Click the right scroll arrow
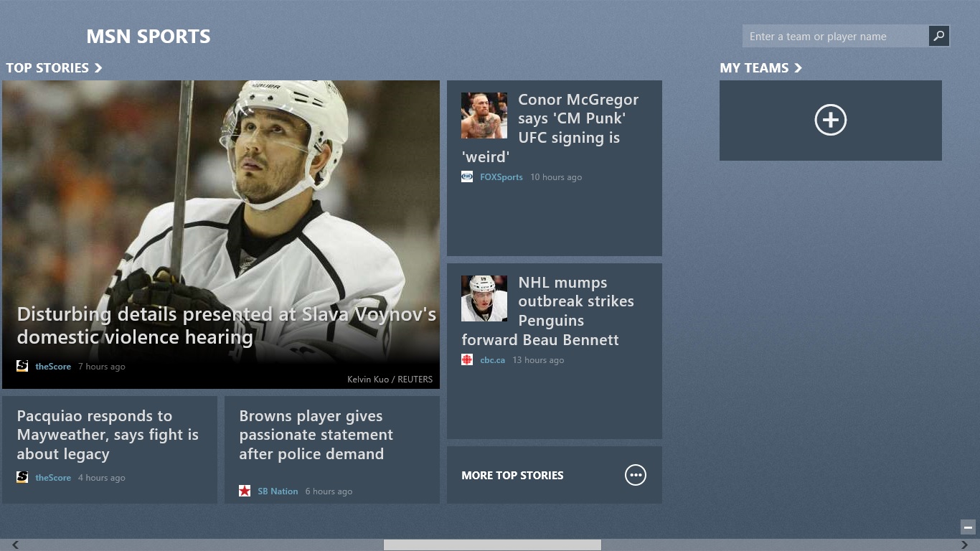This screenshot has width=980, height=551. [965, 545]
